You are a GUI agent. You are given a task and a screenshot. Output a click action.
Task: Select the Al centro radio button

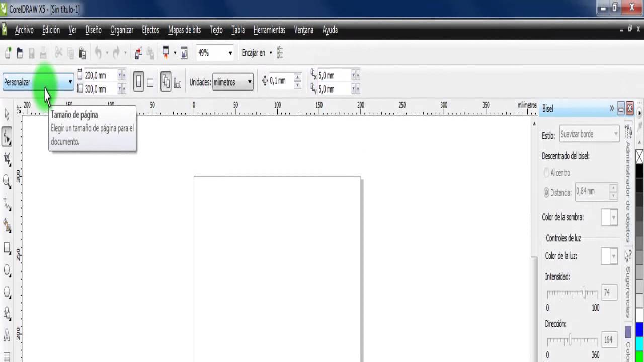pyautogui.click(x=546, y=173)
